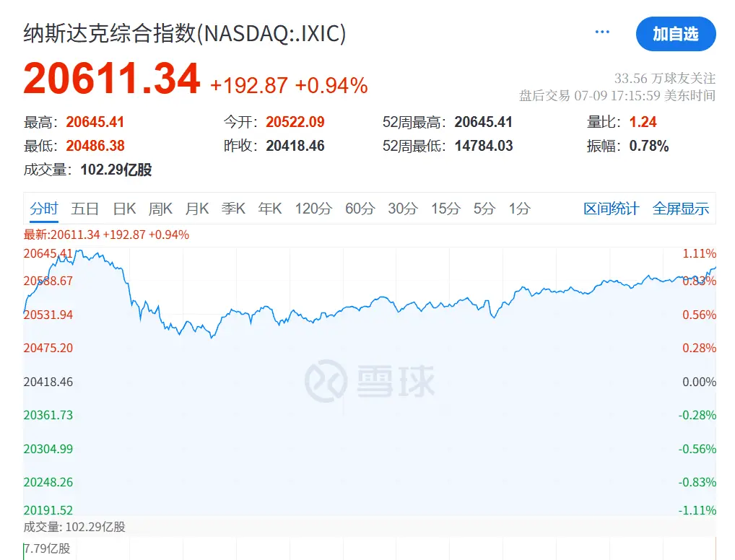Switch to the 五日 tab
Screen dimensions: 735x560
85,208
